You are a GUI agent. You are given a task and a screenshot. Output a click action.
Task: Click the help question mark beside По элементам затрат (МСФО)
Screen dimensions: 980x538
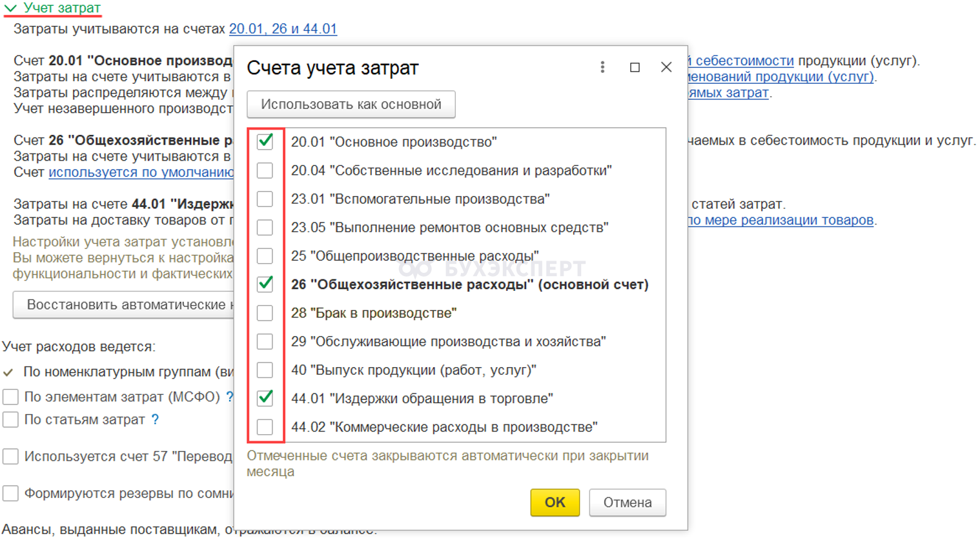(x=229, y=397)
